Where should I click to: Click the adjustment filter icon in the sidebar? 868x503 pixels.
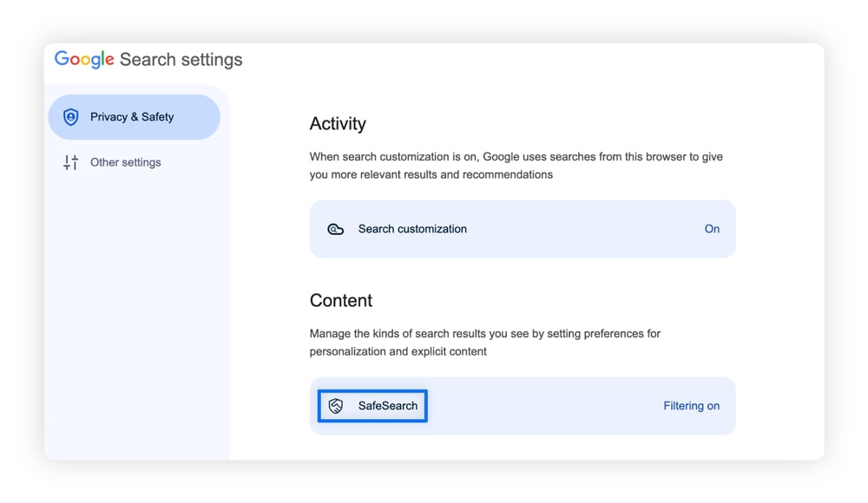pos(70,162)
